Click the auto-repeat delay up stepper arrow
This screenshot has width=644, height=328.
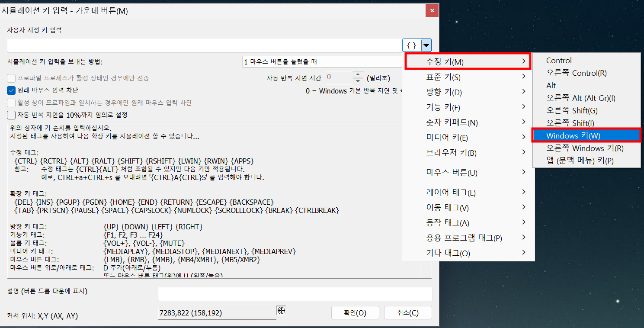pyautogui.click(x=359, y=75)
